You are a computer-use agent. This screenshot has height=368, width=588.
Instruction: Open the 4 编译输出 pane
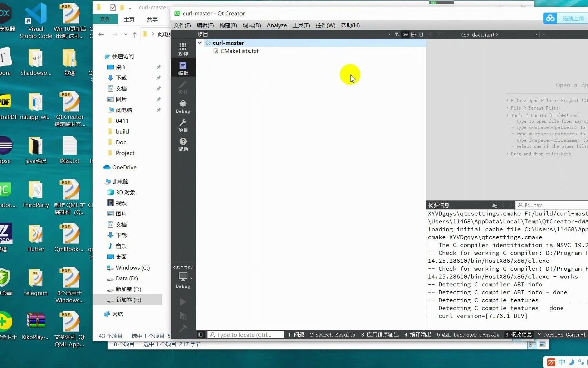[418, 335]
